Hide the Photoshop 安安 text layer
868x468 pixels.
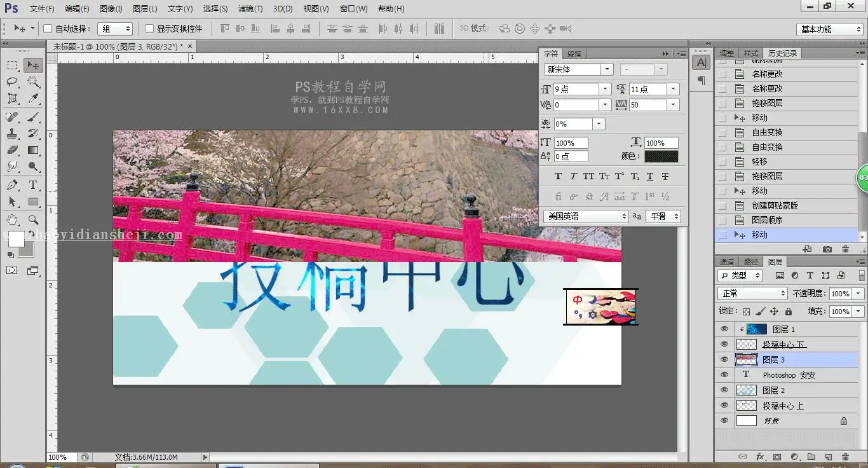coord(724,375)
